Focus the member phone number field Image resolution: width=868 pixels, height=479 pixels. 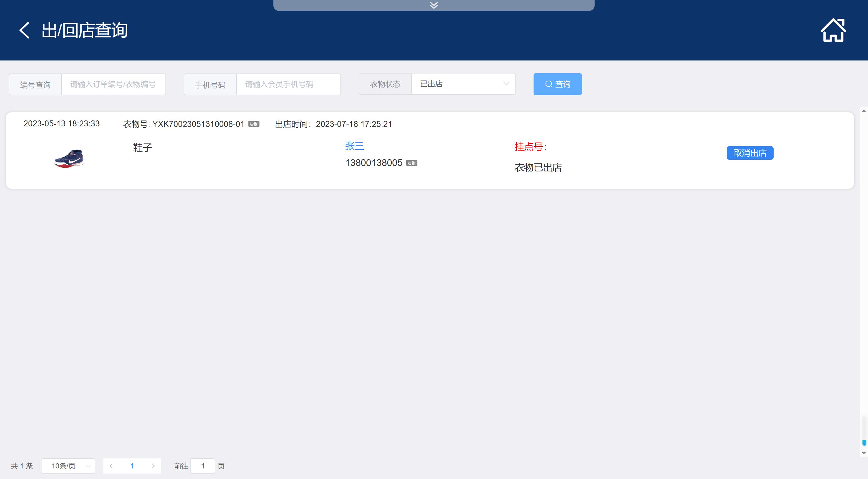288,84
